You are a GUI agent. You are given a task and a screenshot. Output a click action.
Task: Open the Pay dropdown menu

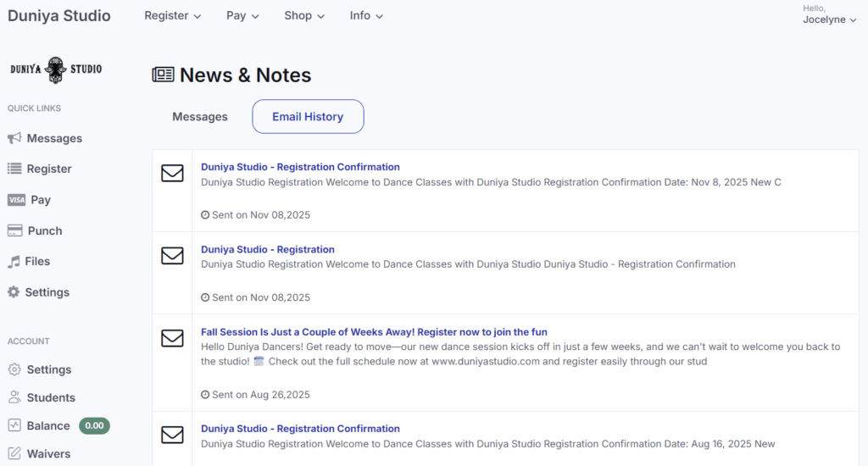pyautogui.click(x=242, y=15)
